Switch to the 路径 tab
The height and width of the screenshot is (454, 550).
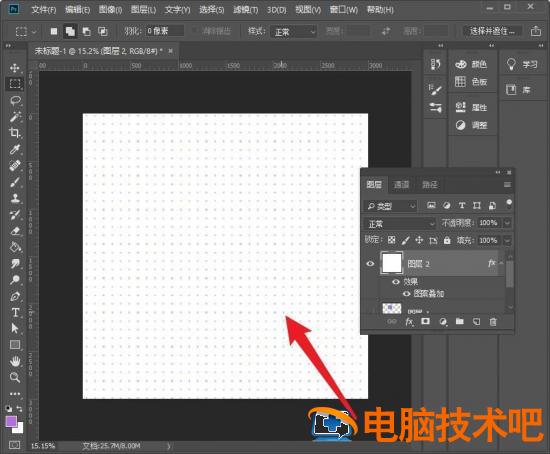[x=429, y=185]
